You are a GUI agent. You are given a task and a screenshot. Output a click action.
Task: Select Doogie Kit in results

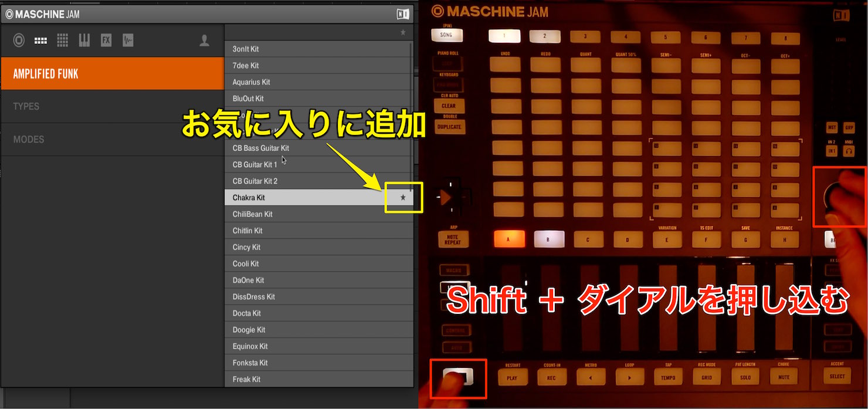pyautogui.click(x=318, y=329)
